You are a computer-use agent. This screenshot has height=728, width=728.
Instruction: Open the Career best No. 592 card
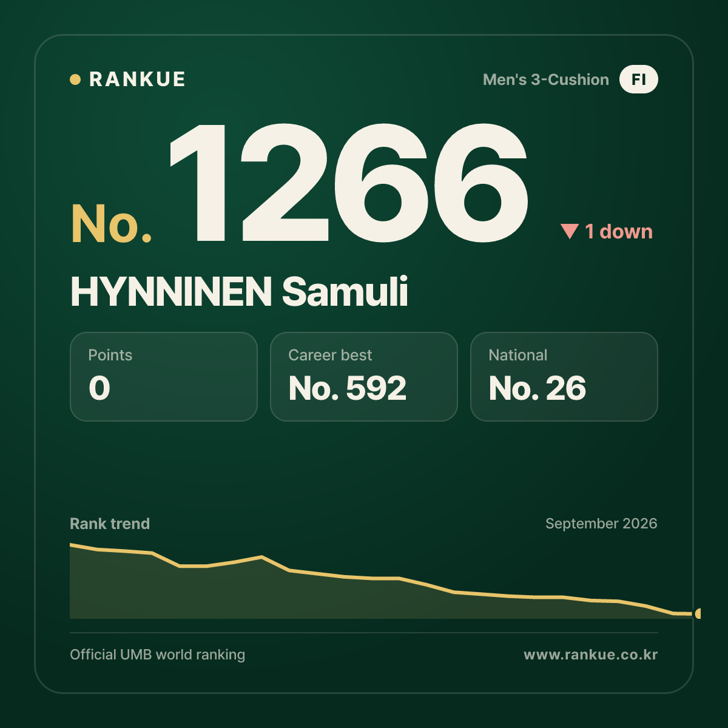point(364,377)
